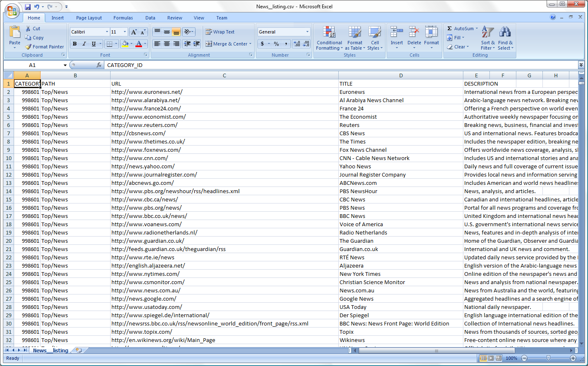Increase decimal places
Screen dimensions: 588x366
tap(296, 44)
